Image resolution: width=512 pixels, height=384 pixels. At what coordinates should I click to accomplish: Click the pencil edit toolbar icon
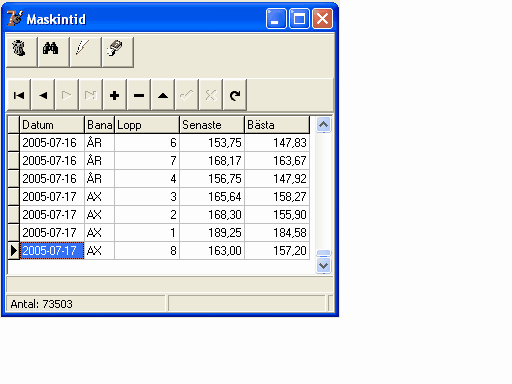[x=85, y=52]
